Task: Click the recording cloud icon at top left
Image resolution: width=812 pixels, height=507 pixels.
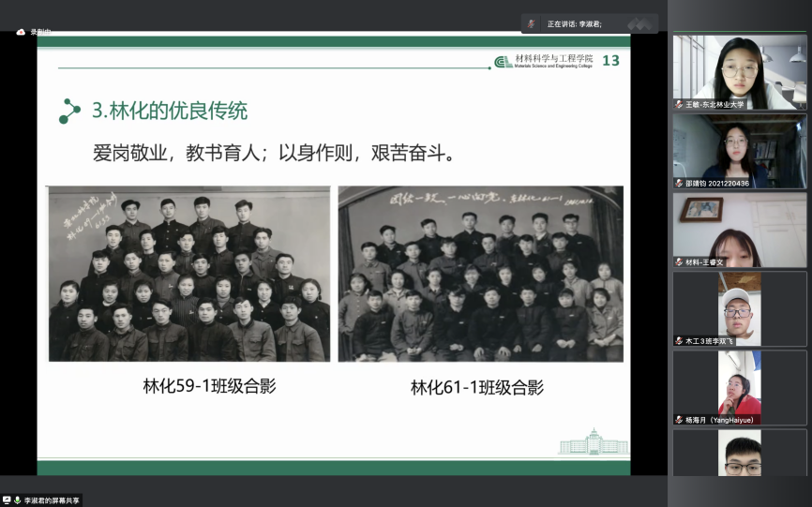Action: [21, 32]
